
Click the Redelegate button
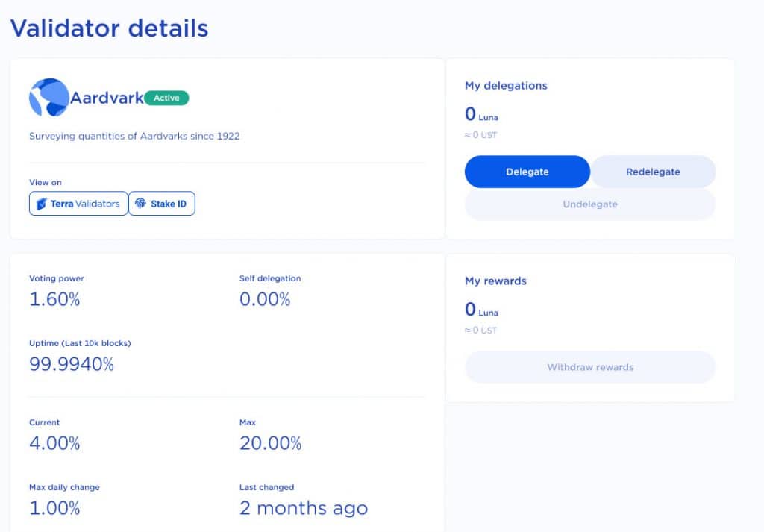(653, 172)
